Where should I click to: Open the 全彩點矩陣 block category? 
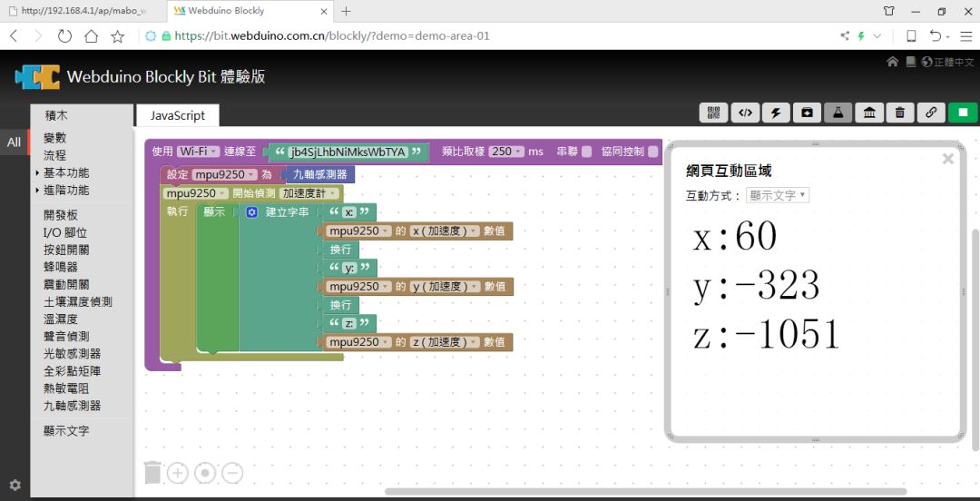pyautogui.click(x=72, y=371)
